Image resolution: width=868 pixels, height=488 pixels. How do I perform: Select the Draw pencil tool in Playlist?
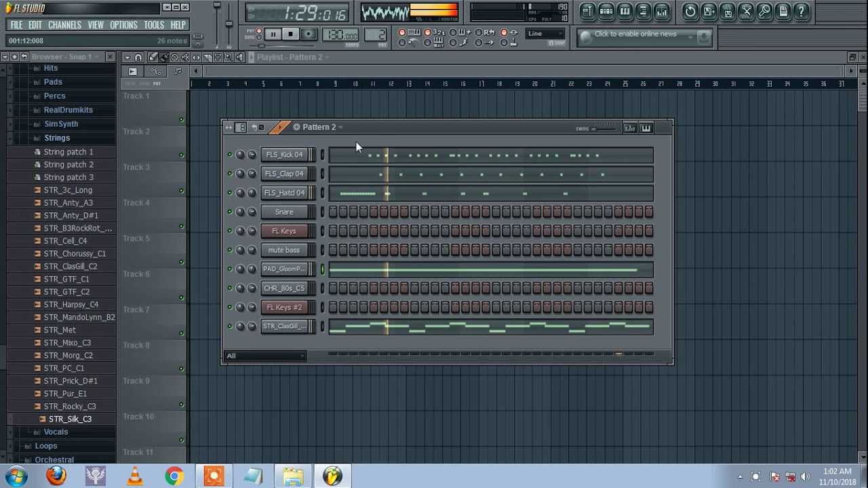pyautogui.click(x=153, y=58)
